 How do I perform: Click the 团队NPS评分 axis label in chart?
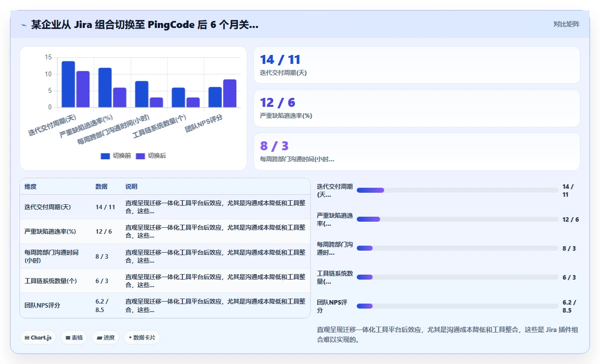tap(204, 123)
